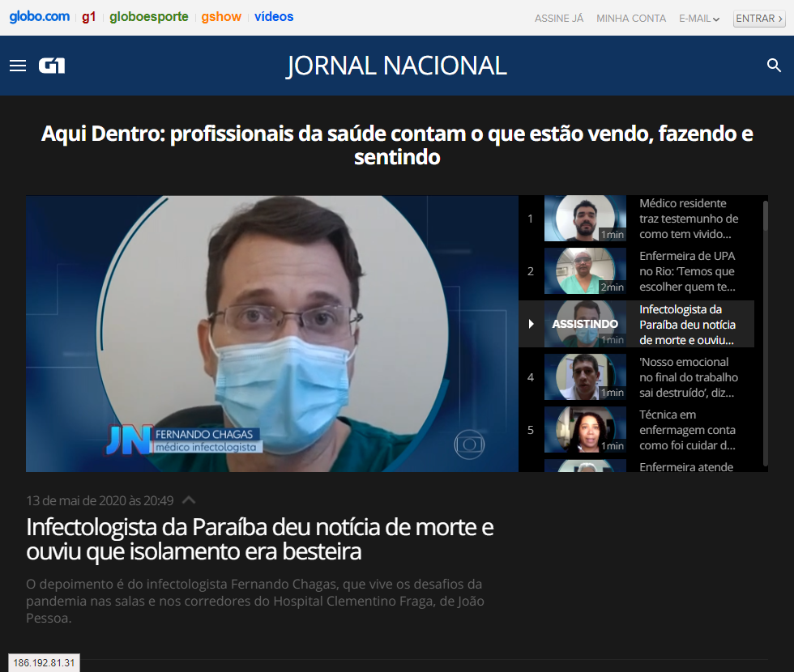Screen dimensions: 794x672
Task: Click playlist item number 4
Action: click(x=530, y=377)
